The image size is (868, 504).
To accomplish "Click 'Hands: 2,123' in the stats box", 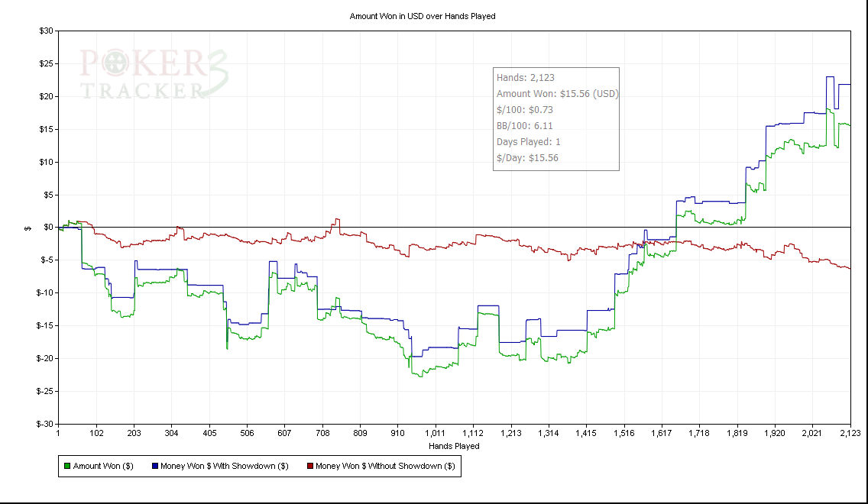I will click(526, 78).
